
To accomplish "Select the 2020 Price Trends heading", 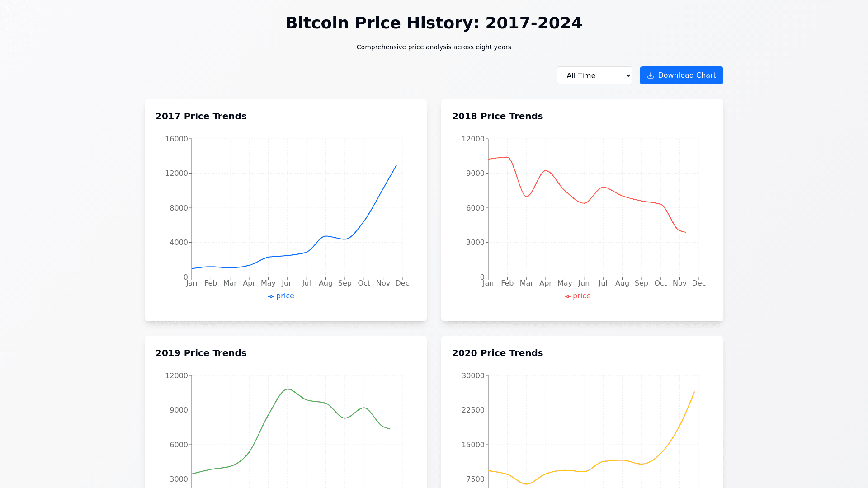I will click(497, 353).
